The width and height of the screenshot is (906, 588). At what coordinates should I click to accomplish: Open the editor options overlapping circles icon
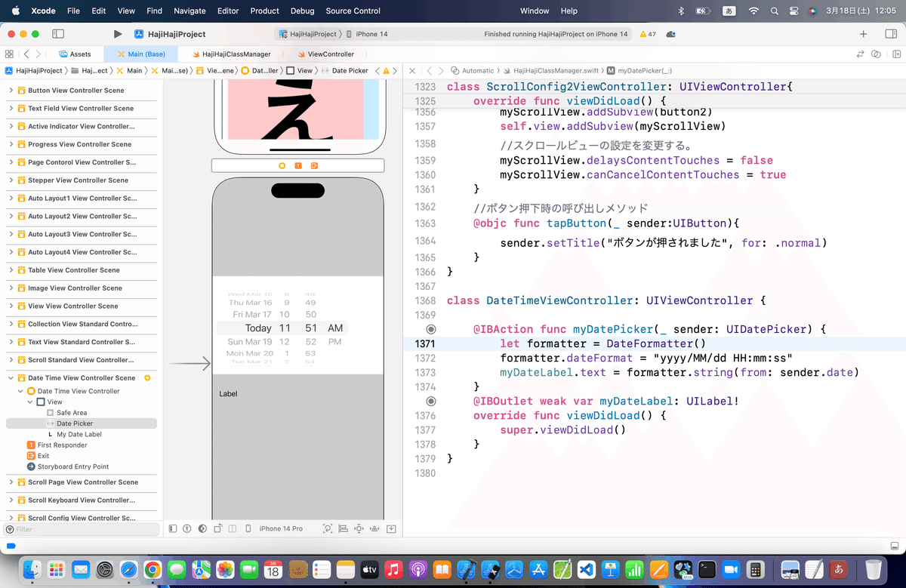[x=876, y=54]
